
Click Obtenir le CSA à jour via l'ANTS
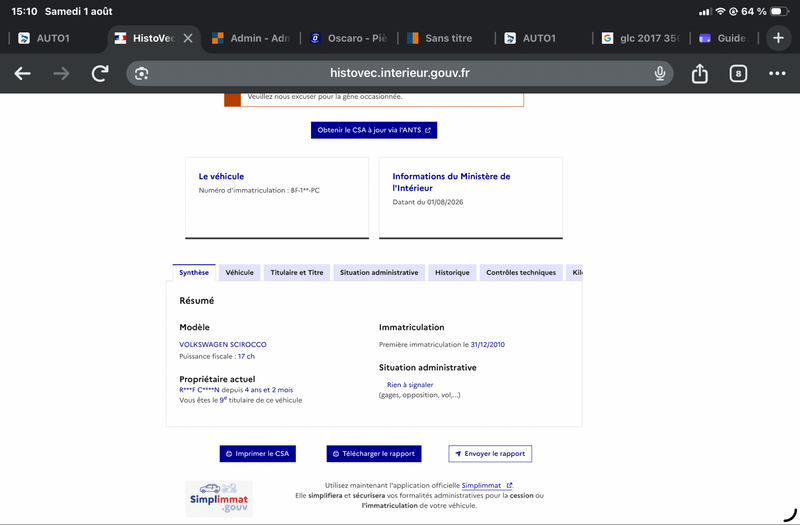tap(374, 130)
